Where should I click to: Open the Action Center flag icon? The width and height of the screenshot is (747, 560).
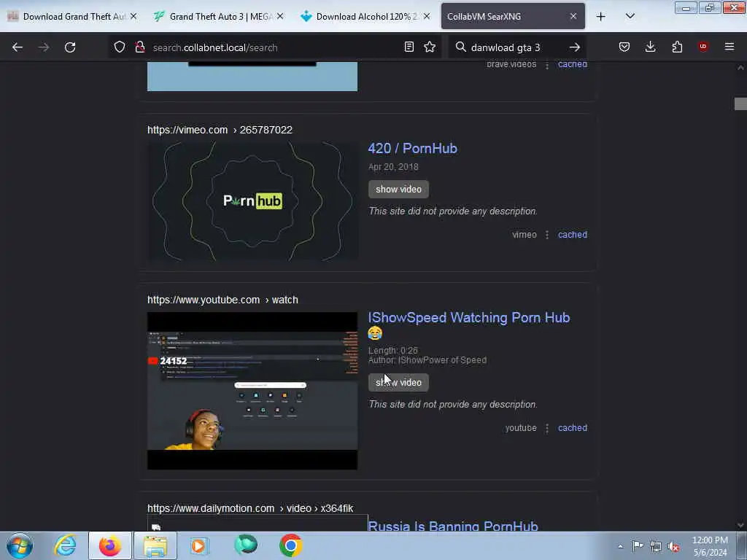click(638, 545)
